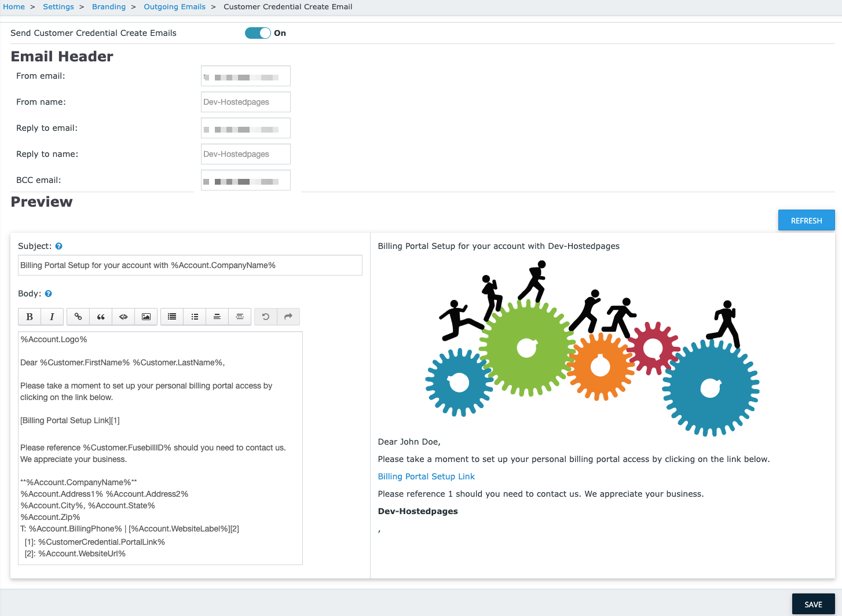Image resolution: width=842 pixels, height=616 pixels.
Task: Open the Billing Portal Setup Link in preview
Action: (x=426, y=476)
